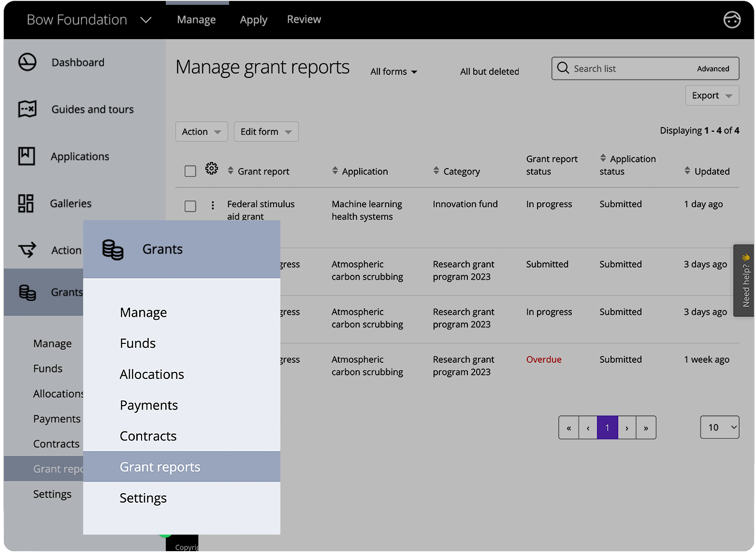Go to the last page button
The image size is (756, 555).
(x=646, y=428)
